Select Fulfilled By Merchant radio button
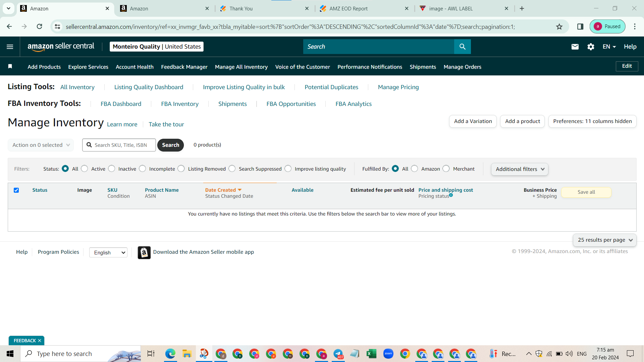The image size is (644, 362). 446,169
